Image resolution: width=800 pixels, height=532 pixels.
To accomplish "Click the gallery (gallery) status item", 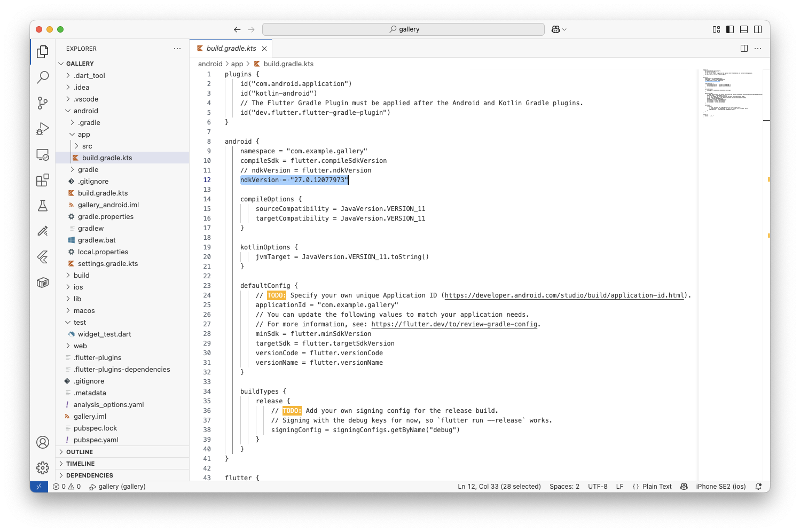I will tap(117, 487).
